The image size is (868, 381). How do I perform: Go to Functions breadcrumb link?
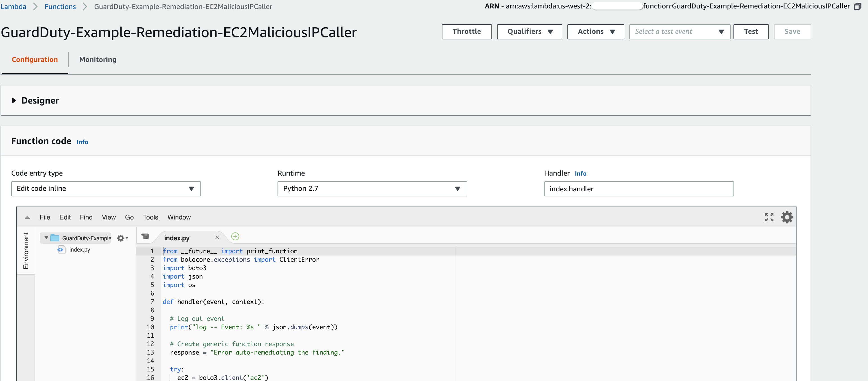pyautogui.click(x=60, y=6)
